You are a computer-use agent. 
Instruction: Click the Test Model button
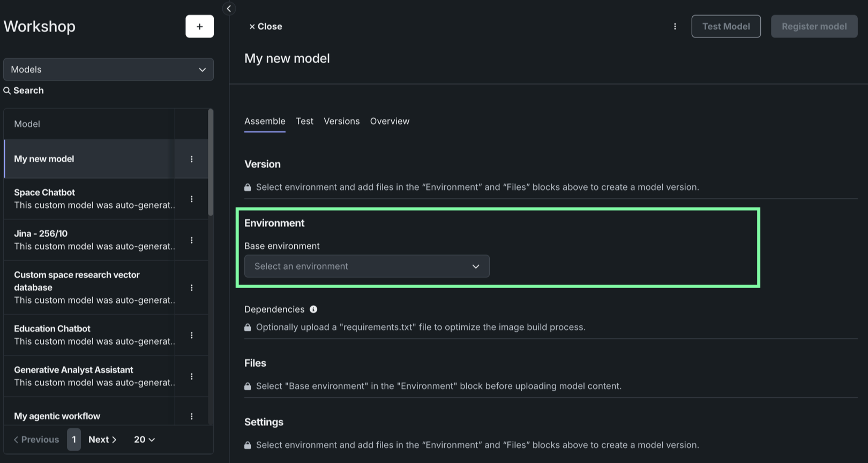click(x=725, y=26)
